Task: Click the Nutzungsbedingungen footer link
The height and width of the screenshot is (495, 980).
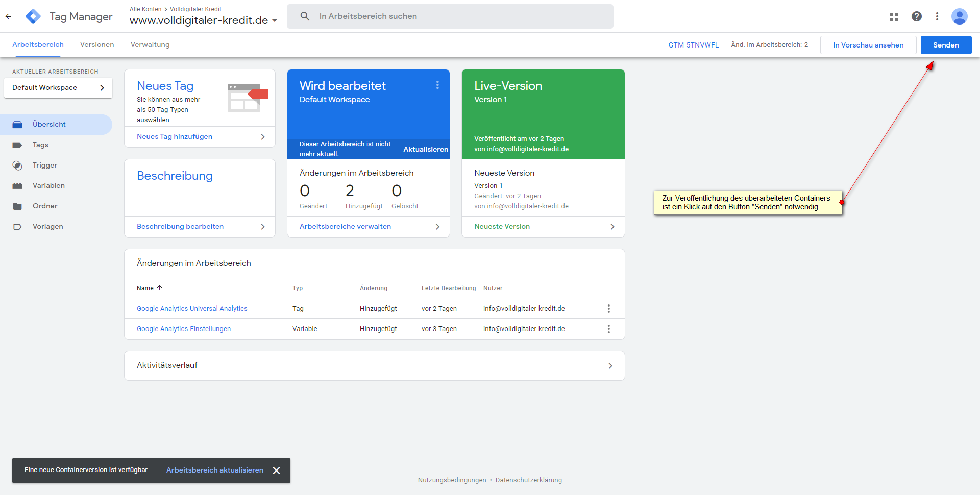Action: [452, 480]
